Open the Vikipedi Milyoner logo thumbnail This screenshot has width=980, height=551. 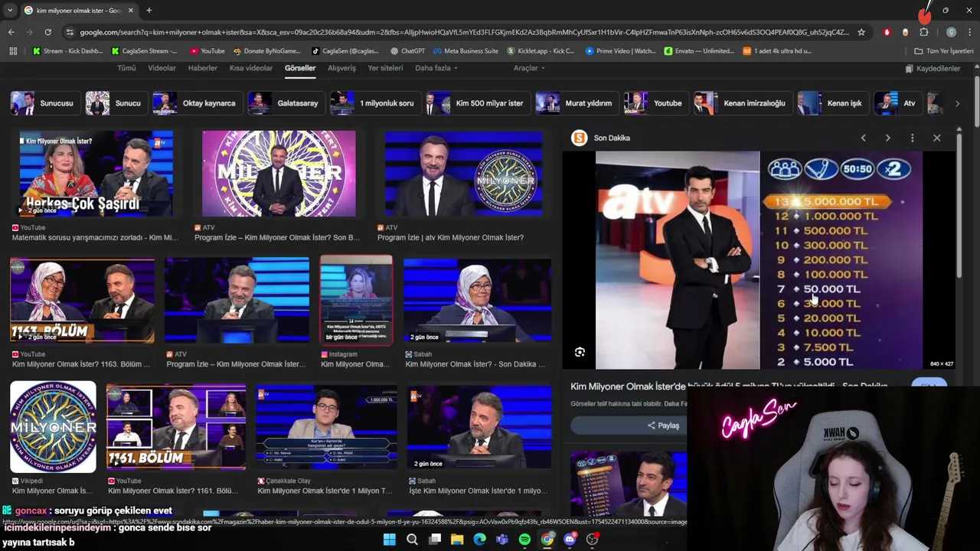pyautogui.click(x=53, y=427)
